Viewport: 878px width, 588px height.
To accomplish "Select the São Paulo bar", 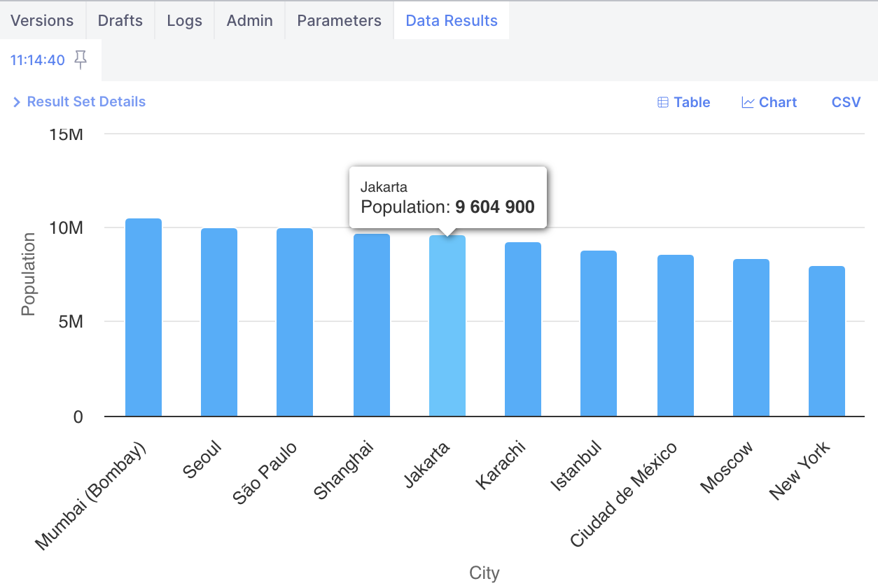I will tap(295, 323).
